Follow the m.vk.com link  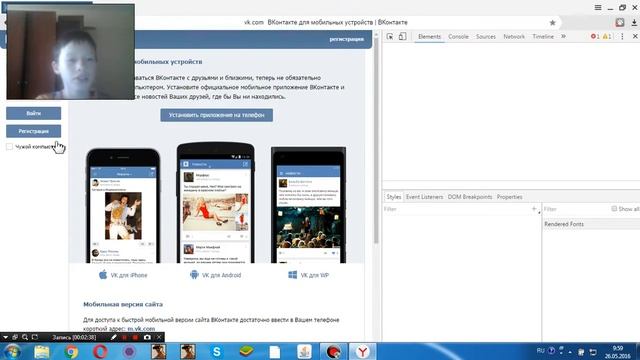coord(141,329)
